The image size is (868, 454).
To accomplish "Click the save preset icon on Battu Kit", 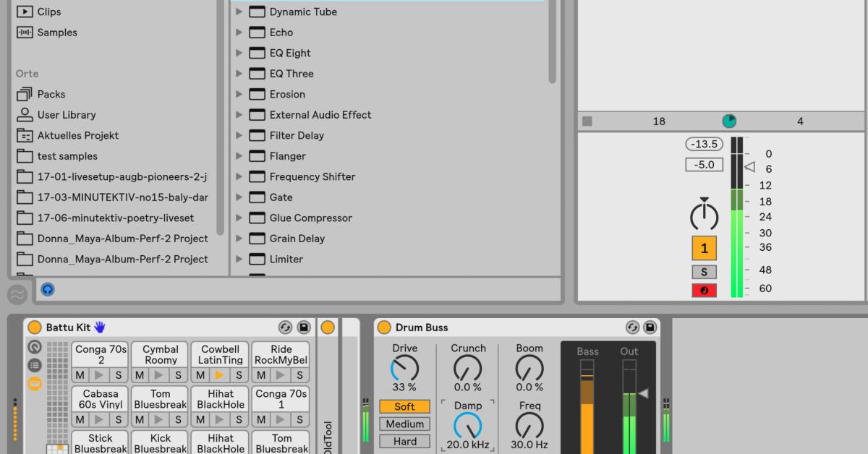I will (x=304, y=327).
